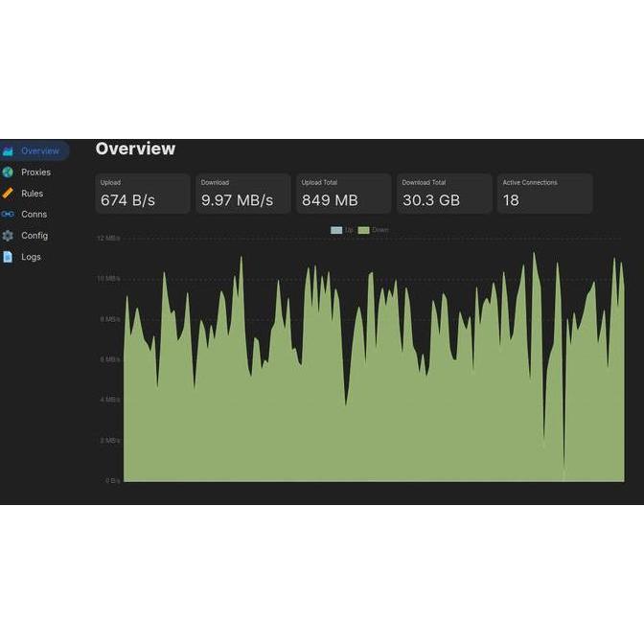Viewport: 644px width, 644px height.
Task: Select the Download Total card showing 30.3 GB
Action: [444, 194]
